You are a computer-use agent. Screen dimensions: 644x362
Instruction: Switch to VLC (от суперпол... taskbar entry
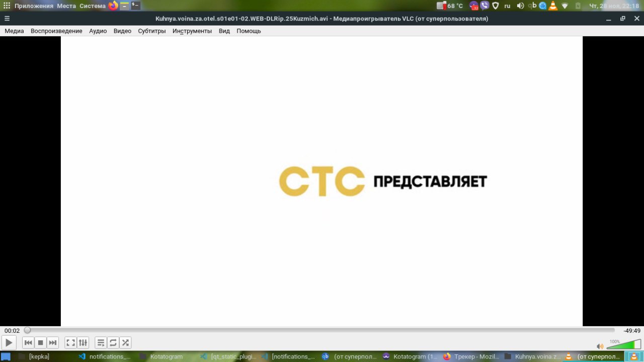coord(593,356)
